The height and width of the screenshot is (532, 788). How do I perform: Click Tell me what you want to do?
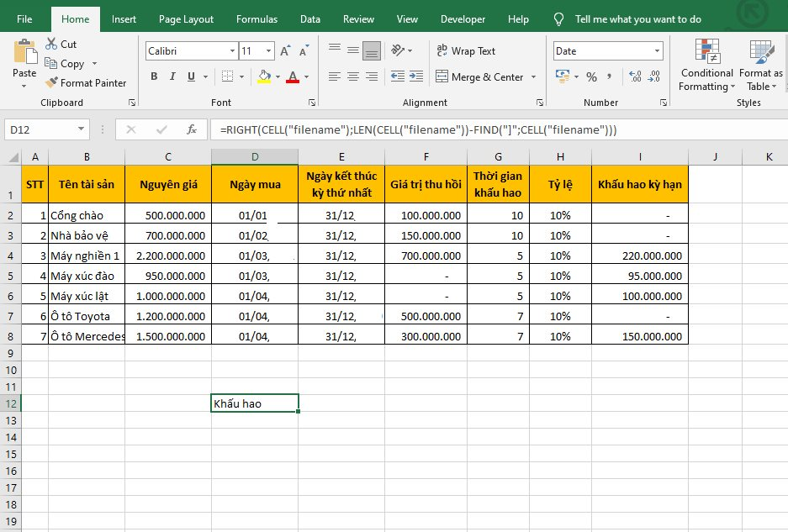pos(637,19)
